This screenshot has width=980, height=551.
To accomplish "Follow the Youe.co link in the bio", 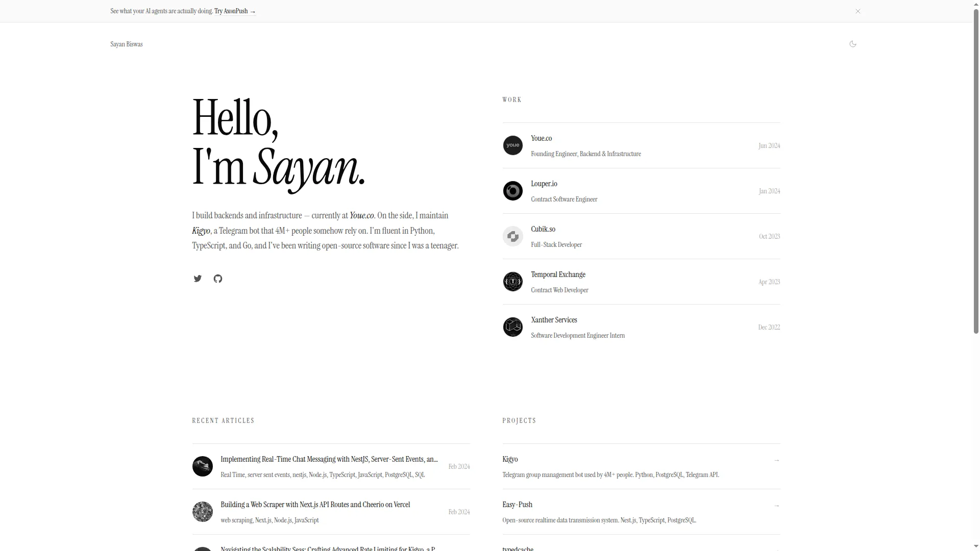I will coord(361,216).
